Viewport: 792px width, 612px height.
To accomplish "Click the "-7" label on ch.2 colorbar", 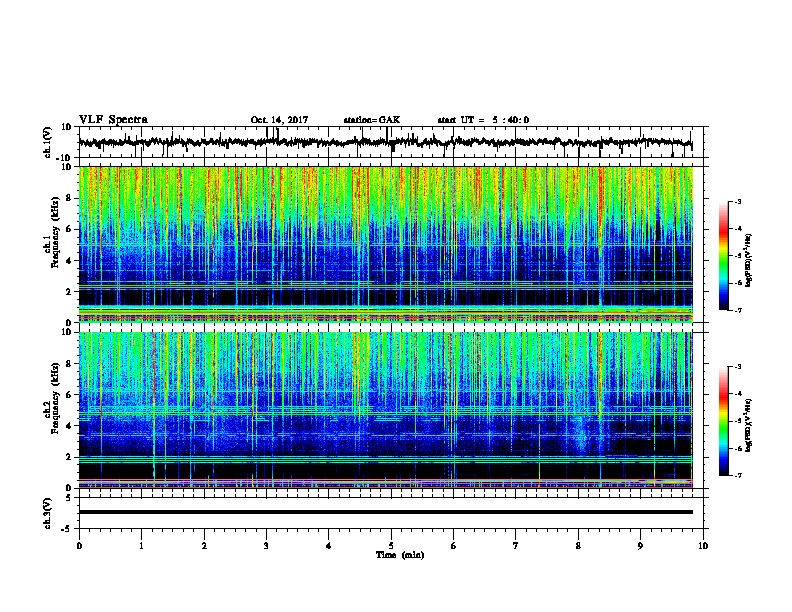I will click(x=737, y=476).
